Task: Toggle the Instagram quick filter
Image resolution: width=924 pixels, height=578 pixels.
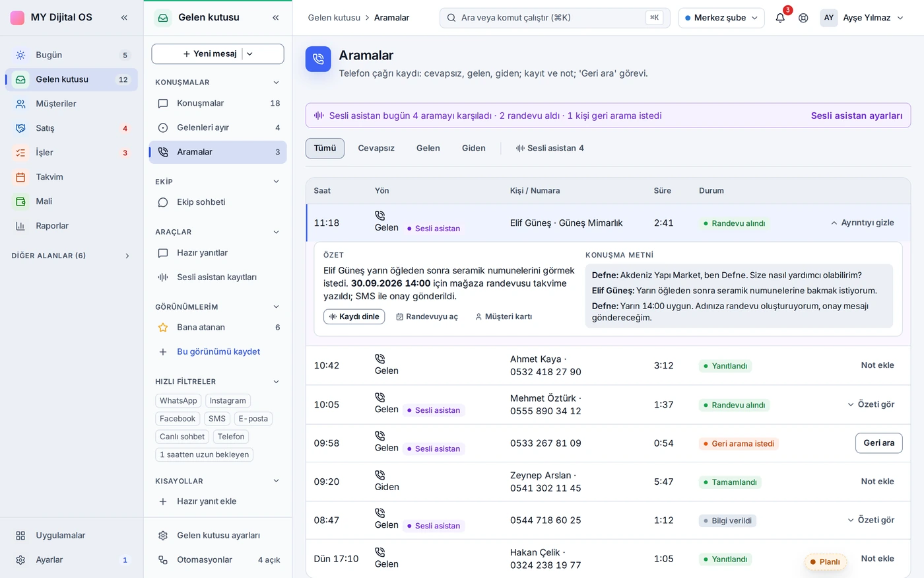Action: coord(228,401)
